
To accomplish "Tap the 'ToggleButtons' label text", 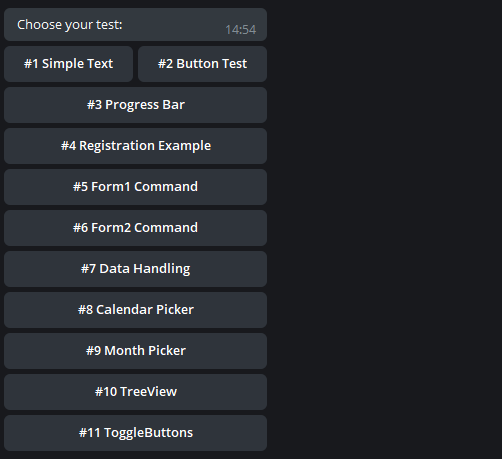I will click(149, 433).
